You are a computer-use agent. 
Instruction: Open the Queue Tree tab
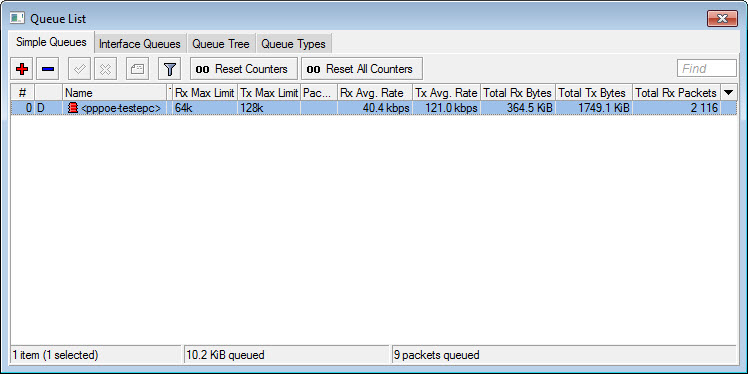tap(221, 44)
